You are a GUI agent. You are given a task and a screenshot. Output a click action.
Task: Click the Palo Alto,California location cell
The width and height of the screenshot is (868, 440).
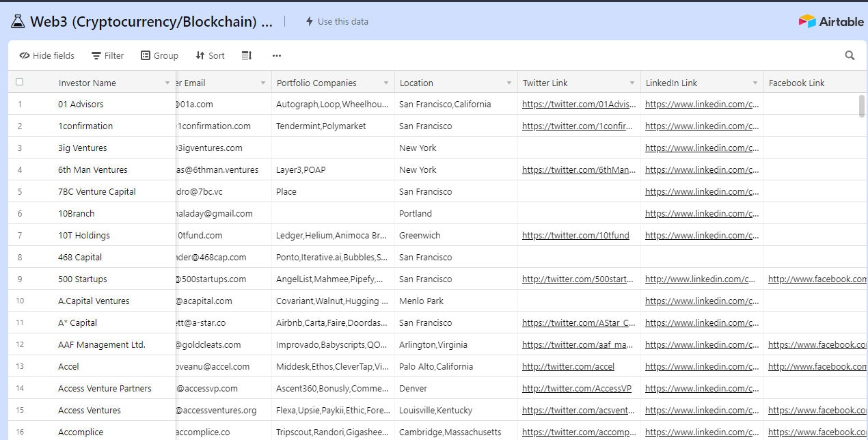point(456,367)
